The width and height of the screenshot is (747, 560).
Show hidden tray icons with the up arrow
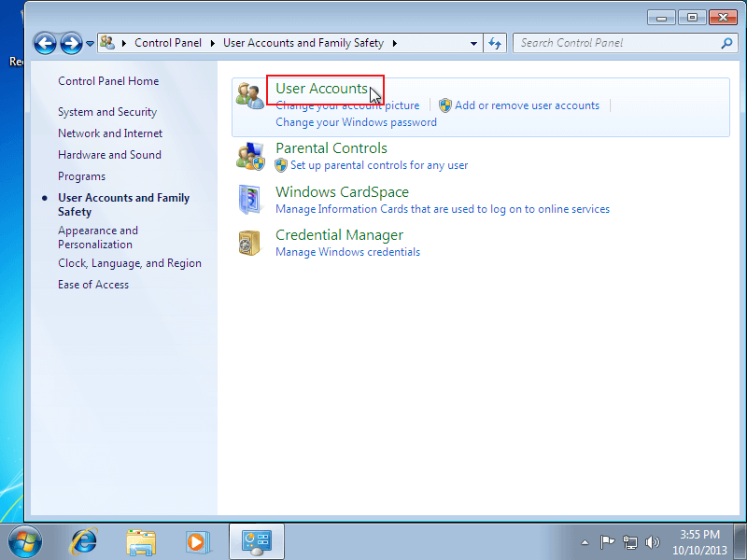pyautogui.click(x=585, y=541)
